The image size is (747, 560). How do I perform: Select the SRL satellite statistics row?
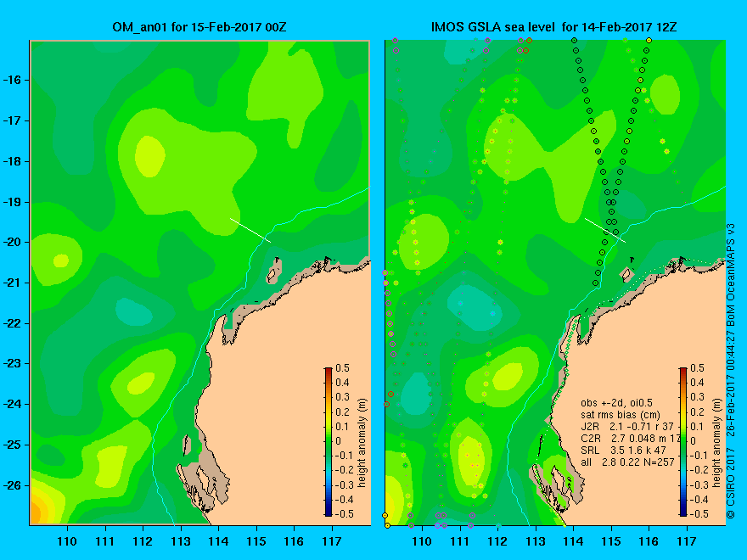pos(623,450)
